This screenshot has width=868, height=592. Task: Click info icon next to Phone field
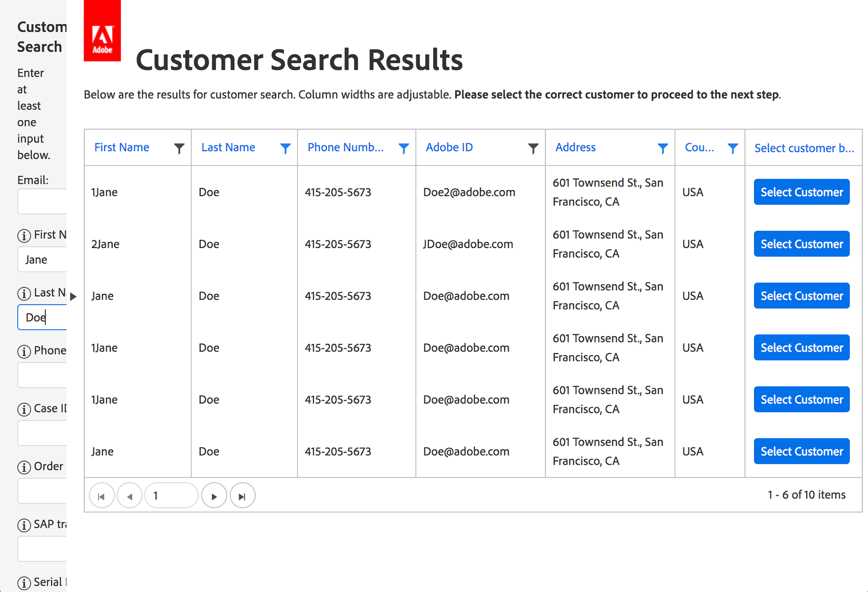coord(24,351)
